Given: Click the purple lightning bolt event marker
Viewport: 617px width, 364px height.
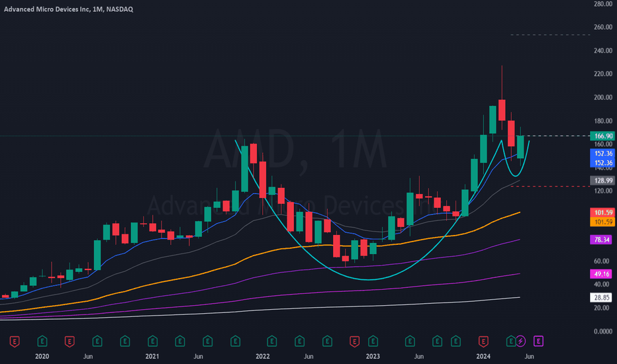Looking at the screenshot, I should coord(520,341).
